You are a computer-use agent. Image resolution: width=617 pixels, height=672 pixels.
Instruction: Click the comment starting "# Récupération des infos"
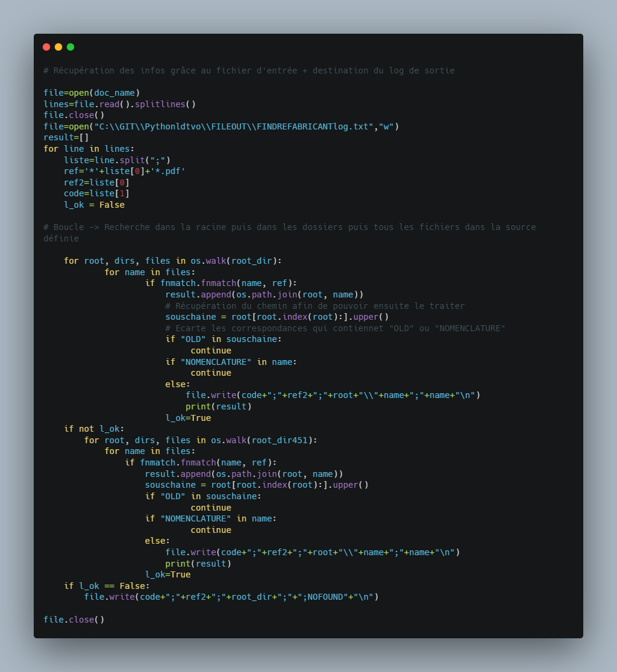249,70
